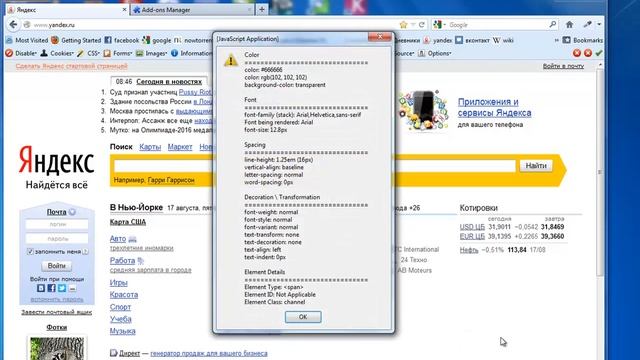Viewport: 640px width, 360px height.
Task: Click second red error icon in developer toolbar
Action: pos(588,53)
